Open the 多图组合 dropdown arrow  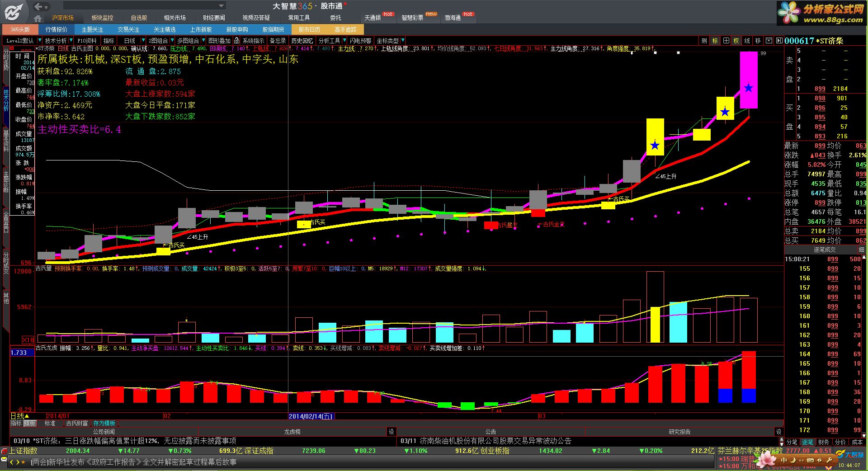tap(203, 41)
